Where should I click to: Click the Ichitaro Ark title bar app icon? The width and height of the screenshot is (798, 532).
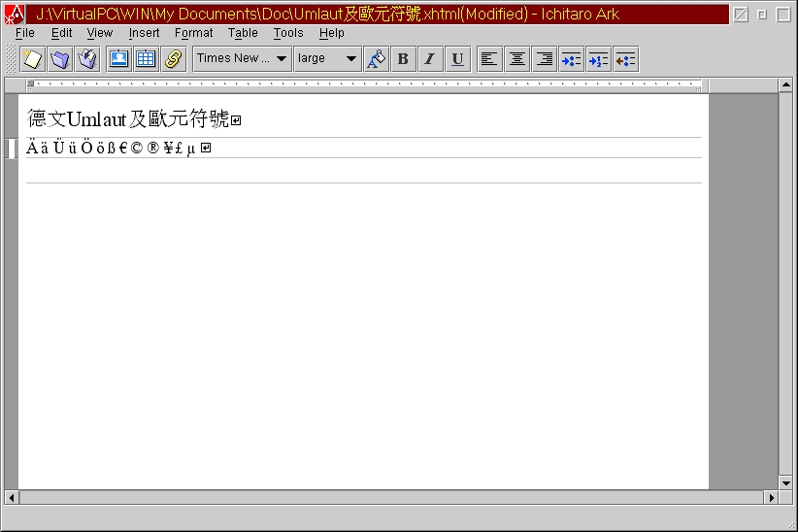pyautogui.click(x=14, y=15)
